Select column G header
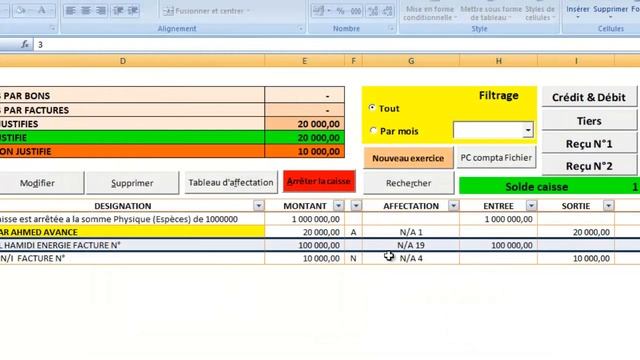 (x=411, y=61)
